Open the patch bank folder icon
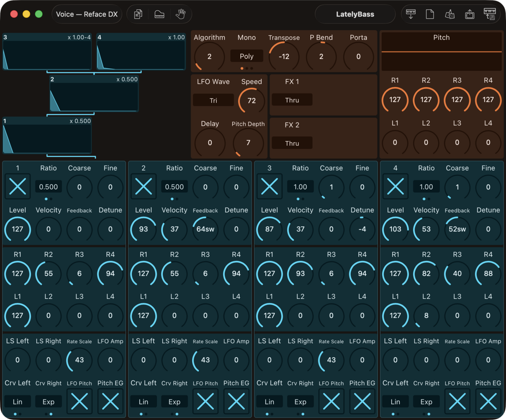Screen dimensions: 506x420 pyautogui.click(x=159, y=14)
